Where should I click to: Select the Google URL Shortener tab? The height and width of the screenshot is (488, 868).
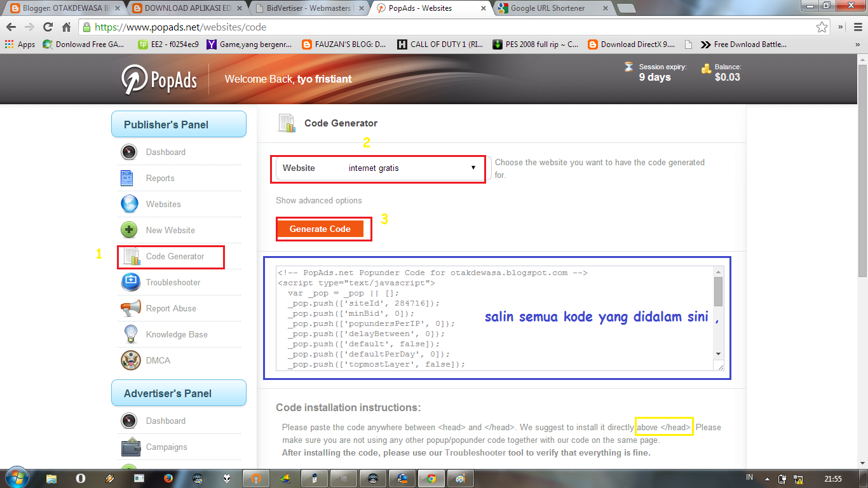(x=546, y=9)
